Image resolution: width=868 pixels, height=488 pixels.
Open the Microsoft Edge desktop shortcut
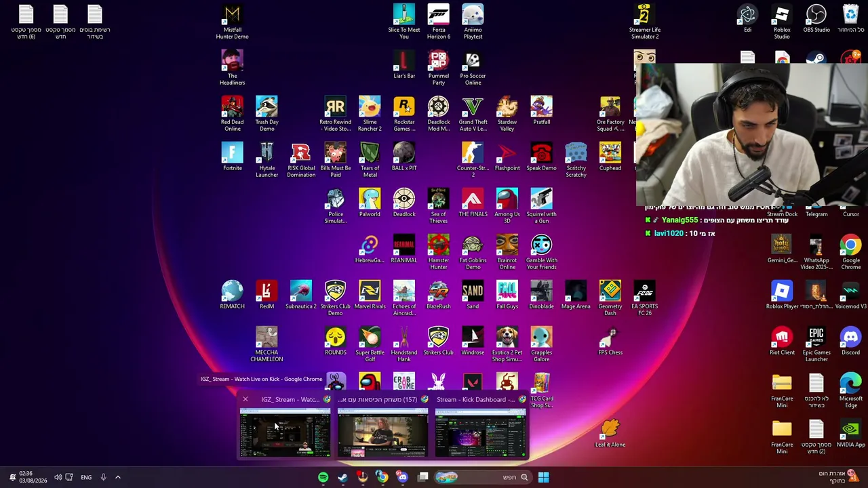click(850, 390)
